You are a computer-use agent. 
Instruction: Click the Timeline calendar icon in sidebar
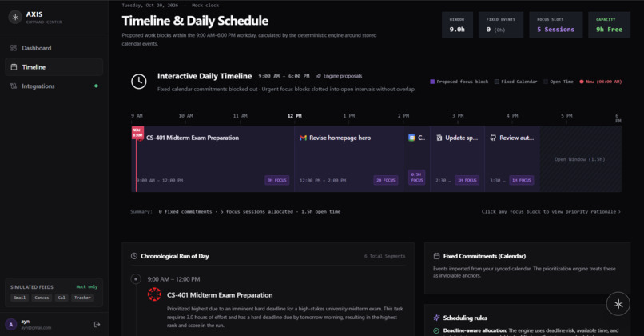(x=14, y=67)
